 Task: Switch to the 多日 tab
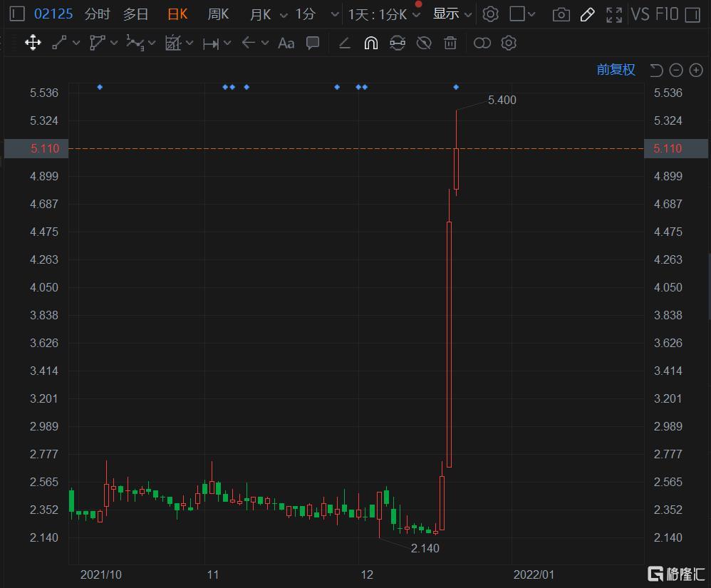click(x=135, y=14)
